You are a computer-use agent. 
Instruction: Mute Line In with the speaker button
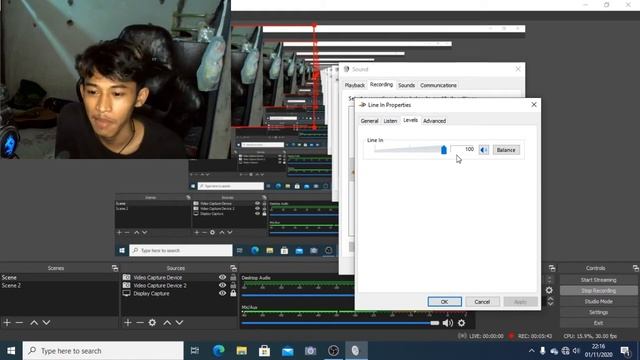click(484, 150)
